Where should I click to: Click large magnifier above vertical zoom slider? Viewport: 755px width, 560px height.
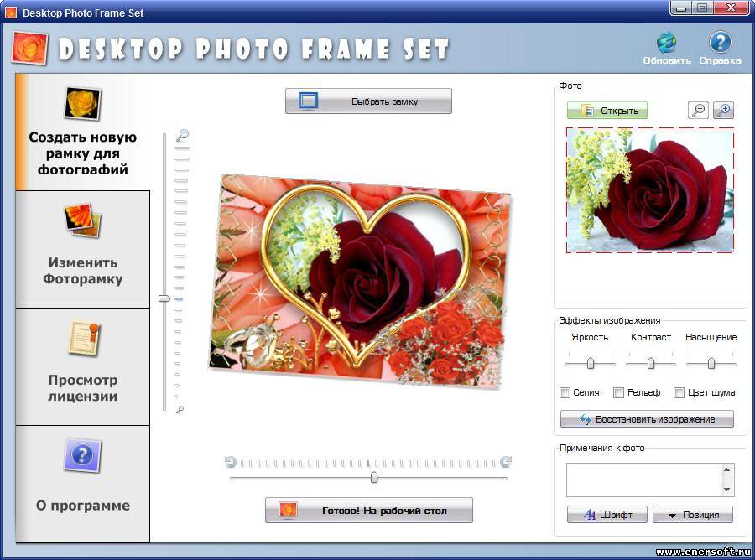(x=182, y=136)
